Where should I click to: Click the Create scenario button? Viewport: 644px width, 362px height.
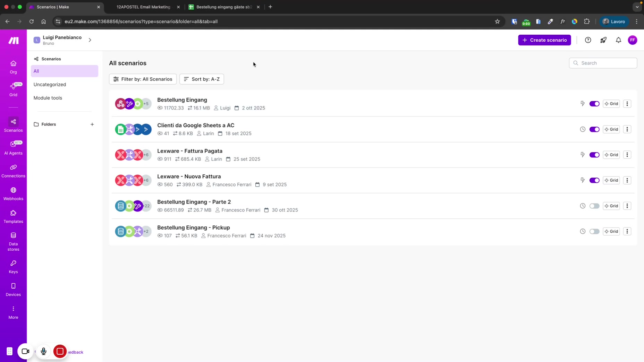544,40
